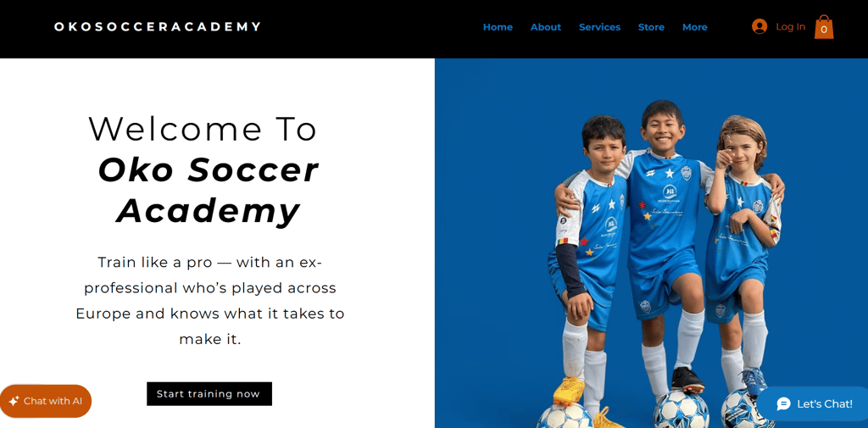Click the speech bubble icon in Let's Chat
The image size is (868, 428).
pyautogui.click(x=784, y=404)
